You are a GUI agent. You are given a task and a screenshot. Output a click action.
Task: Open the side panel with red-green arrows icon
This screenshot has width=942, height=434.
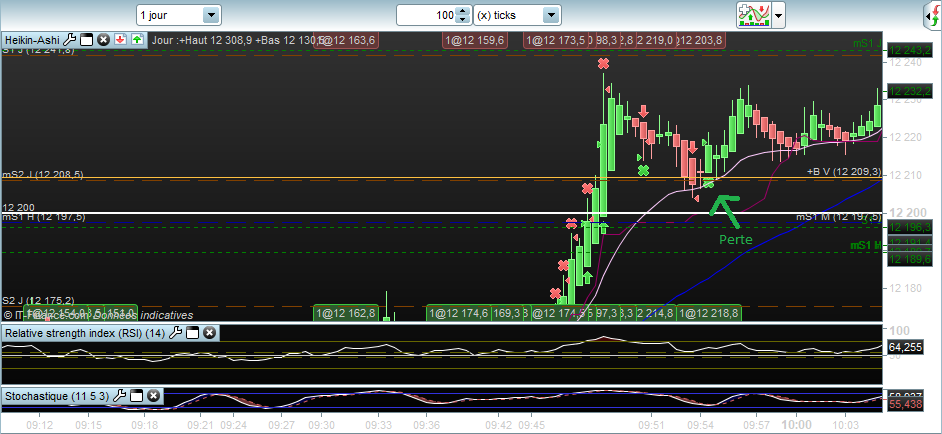click(934, 16)
